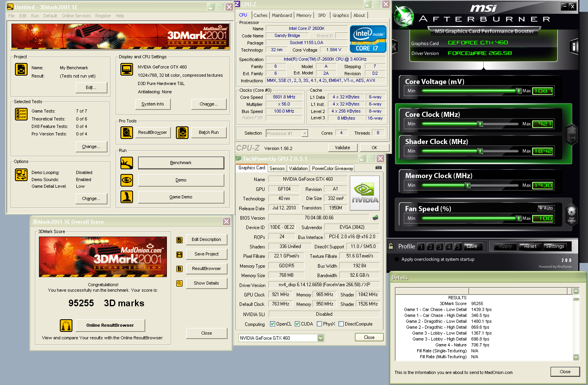Screen dimensions: 588x385
Task: Click the Core Clock slider handle
Action: pyautogui.click(x=480, y=124)
